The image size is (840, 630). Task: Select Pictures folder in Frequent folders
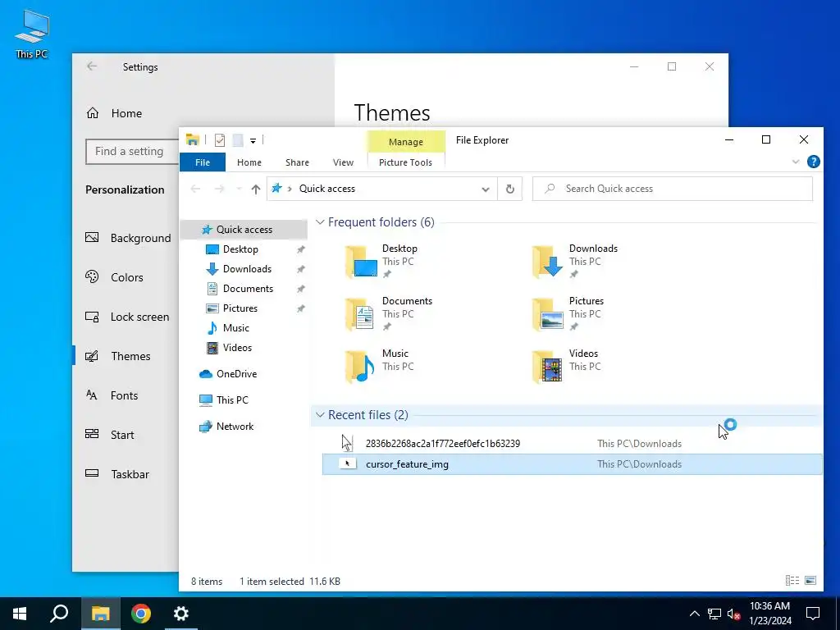click(568, 314)
